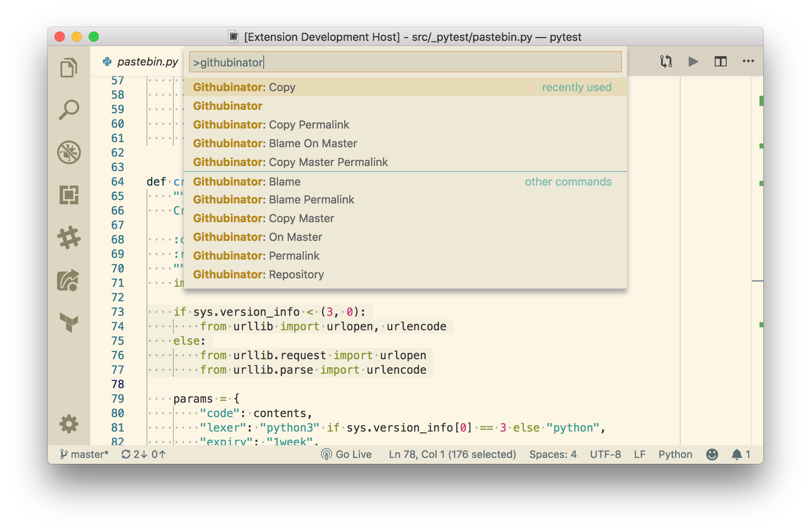Viewport: 811px width, 532px height.
Task: Run Githubinator: Permalink command
Action: tap(405, 256)
